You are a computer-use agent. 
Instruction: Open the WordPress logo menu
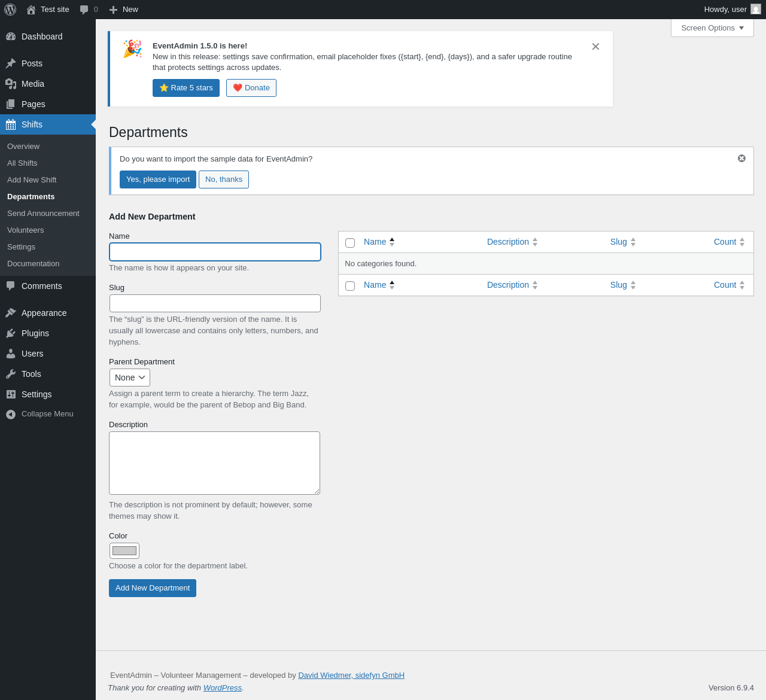point(10,10)
